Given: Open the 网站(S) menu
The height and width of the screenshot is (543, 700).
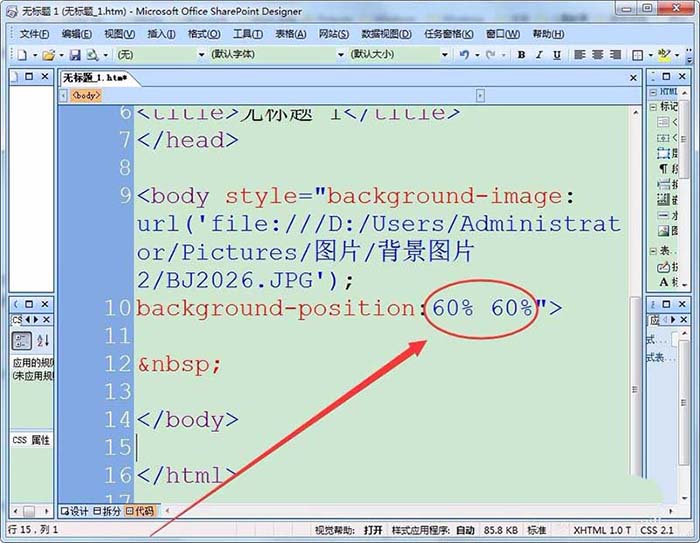Looking at the screenshot, I should click(333, 34).
